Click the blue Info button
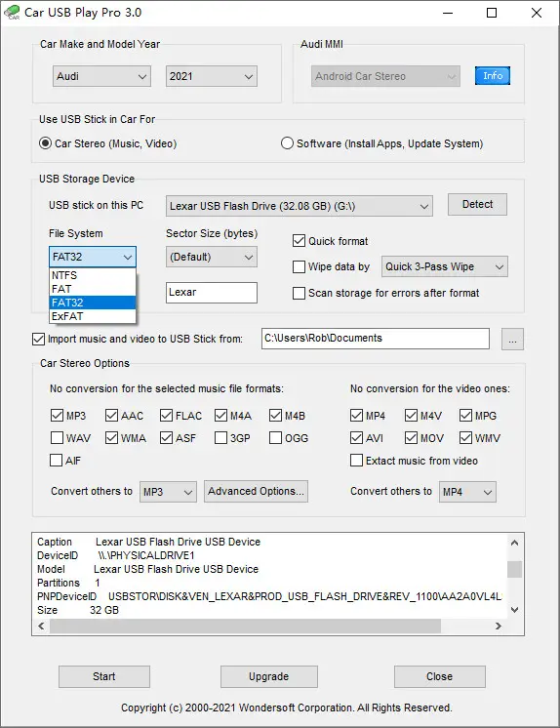This screenshot has width=560, height=728. [493, 76]
